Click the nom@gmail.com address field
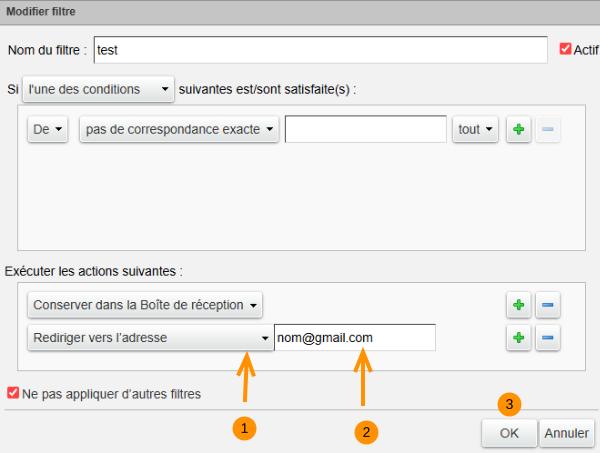This screenshot has height=453, width=600. [355, 338]
